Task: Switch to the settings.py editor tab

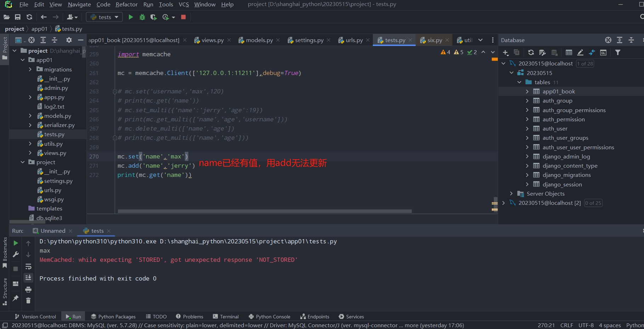Action: coord(309,40)
